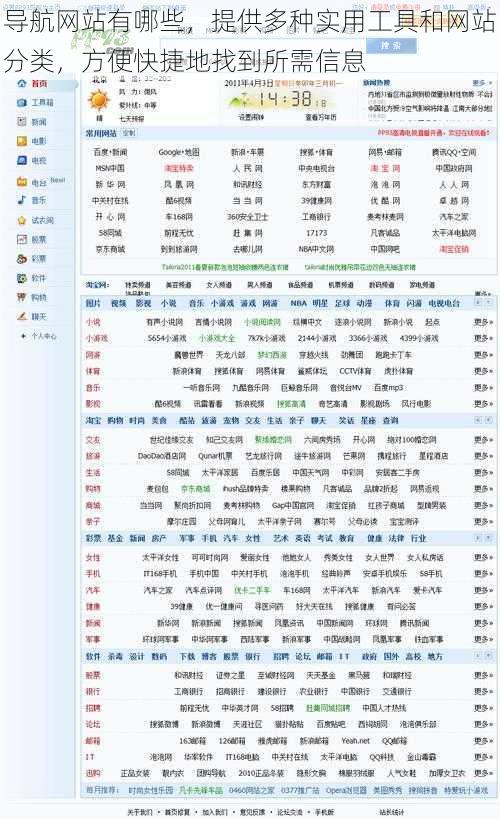Open the 汽车之家 link in 汽车 row

tap(158, 590)
